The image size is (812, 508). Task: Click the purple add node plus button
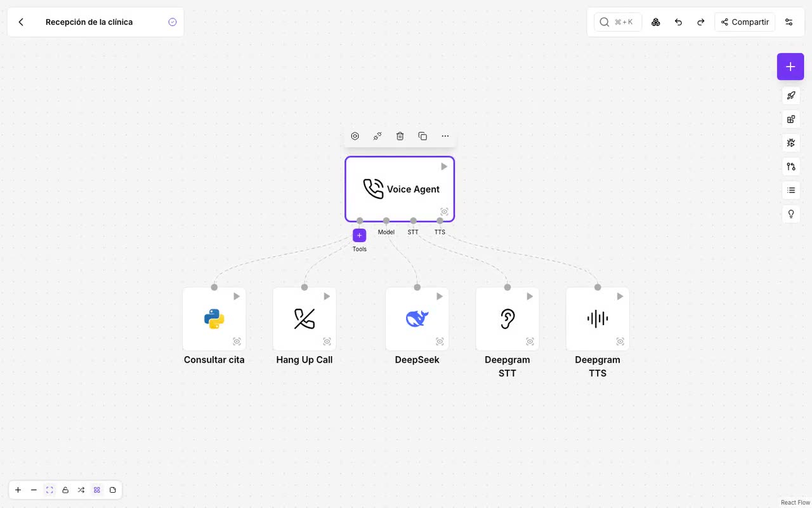coord(790,67)
